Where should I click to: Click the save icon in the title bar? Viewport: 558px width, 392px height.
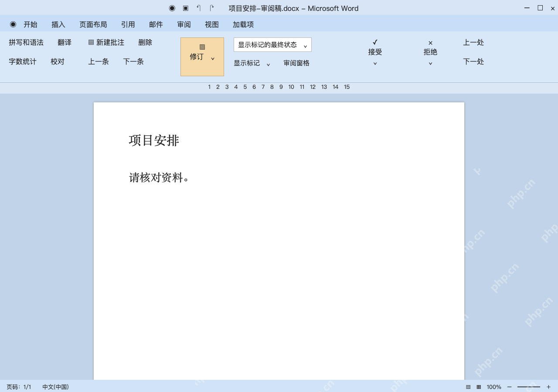point(186,8)
